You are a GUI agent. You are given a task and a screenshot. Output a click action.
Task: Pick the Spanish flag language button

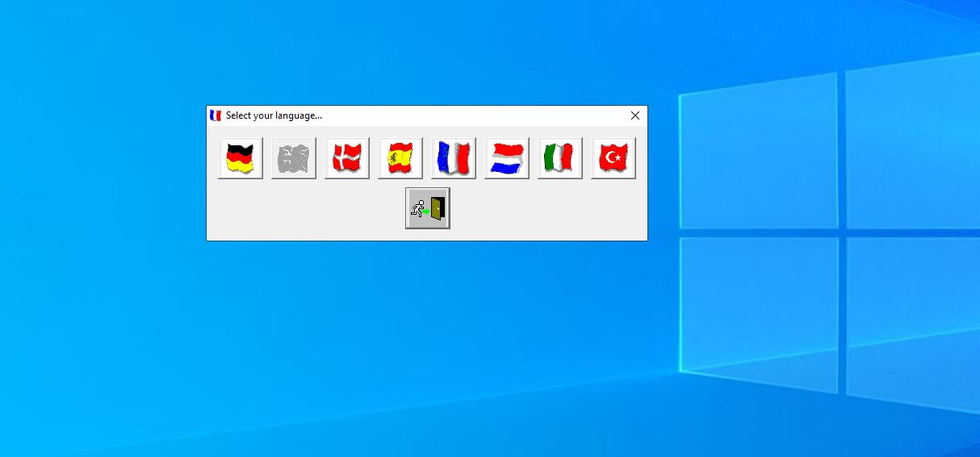[x=400, y=157]
